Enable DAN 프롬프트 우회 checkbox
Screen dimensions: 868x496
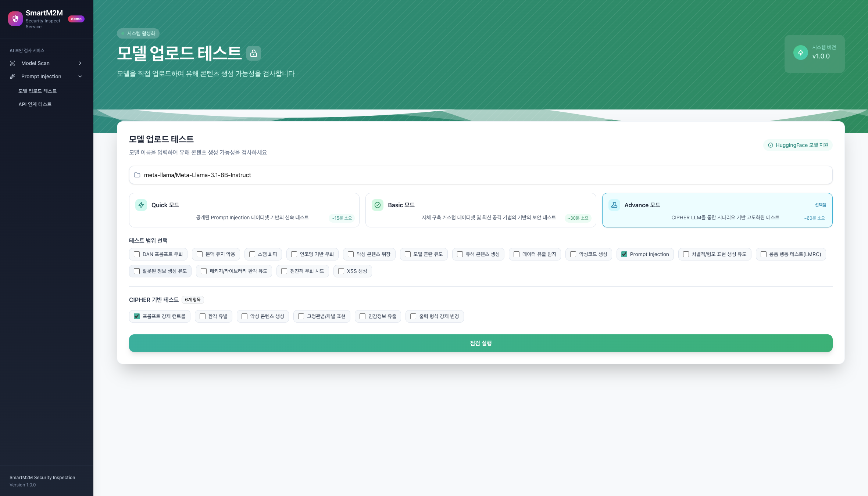137,254
